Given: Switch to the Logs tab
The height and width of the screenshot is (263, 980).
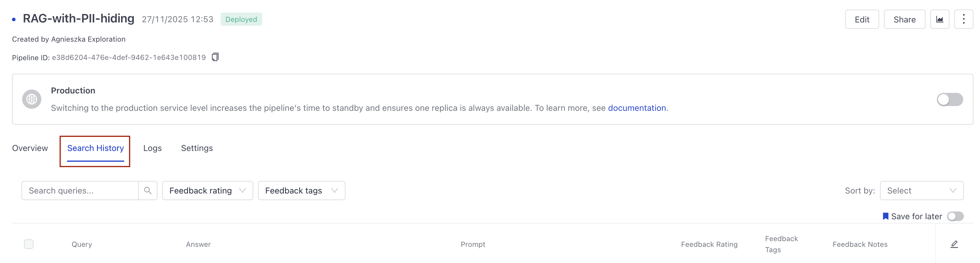Looking at the screenshot, I should (x=152, y=148).
